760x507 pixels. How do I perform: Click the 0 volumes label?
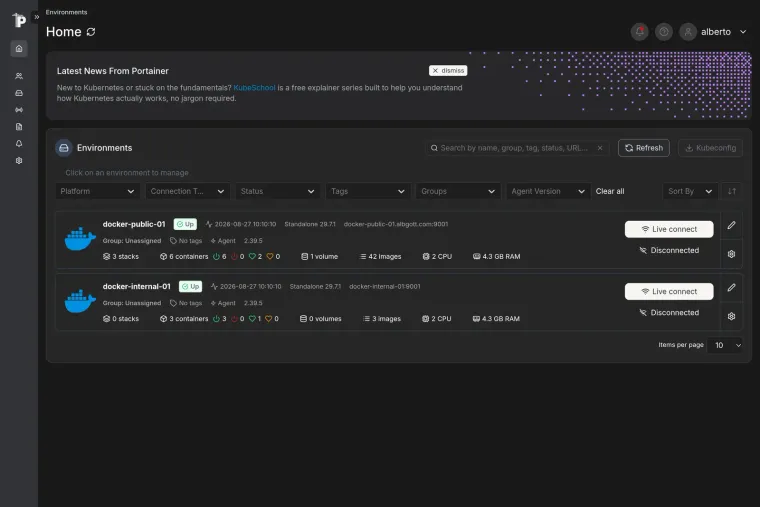pyautogui.click(x=320, y=319)
